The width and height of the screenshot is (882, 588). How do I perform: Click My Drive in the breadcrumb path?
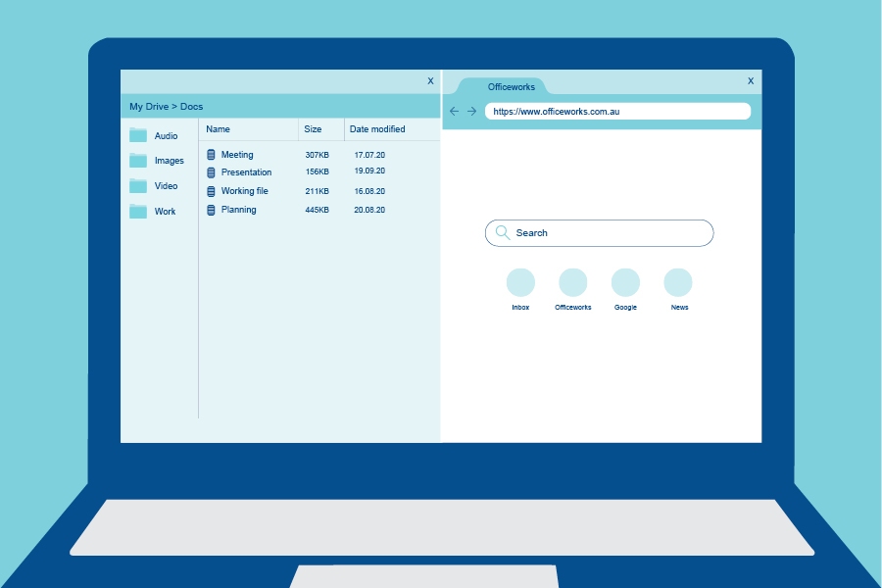pos(149,107)
